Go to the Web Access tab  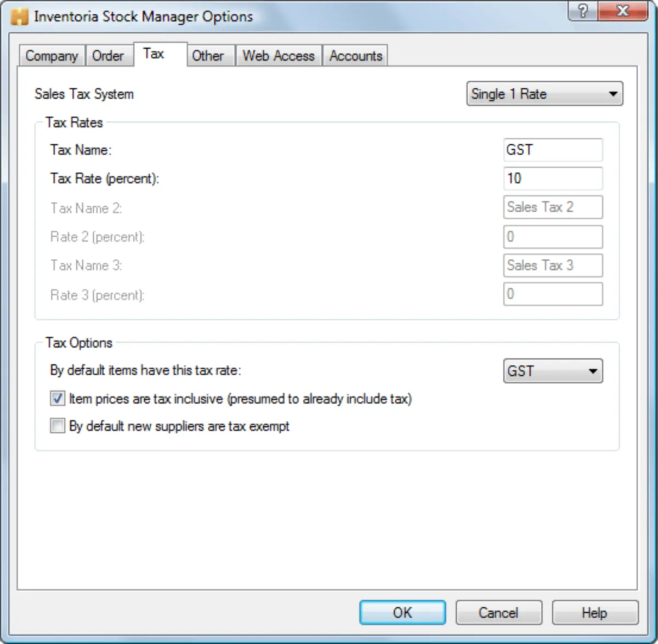[x=279, y=56]
